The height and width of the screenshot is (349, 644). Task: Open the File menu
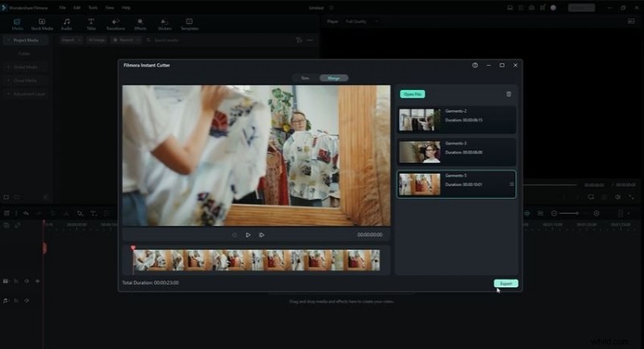point(62,8)
